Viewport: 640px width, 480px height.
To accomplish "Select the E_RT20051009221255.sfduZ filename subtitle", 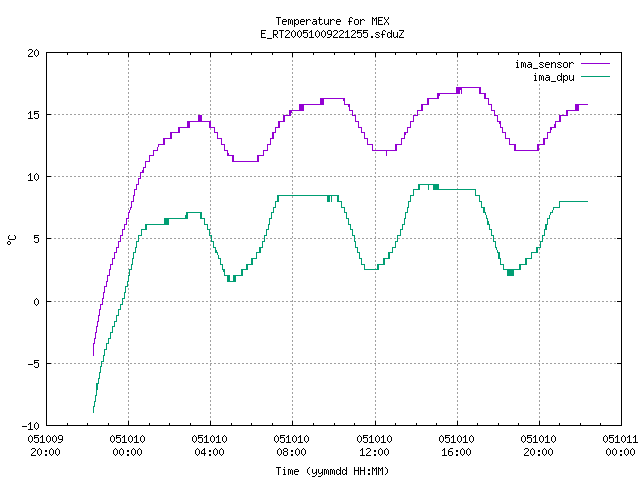I will coord(332,34).
